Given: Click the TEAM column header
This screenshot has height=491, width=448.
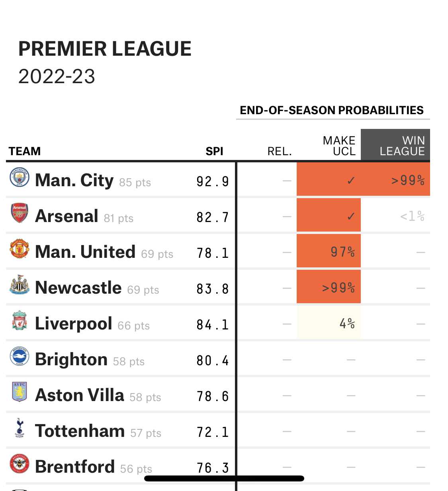Looking at the screenshot, I should pyautogui.click(x=25, y=151).
